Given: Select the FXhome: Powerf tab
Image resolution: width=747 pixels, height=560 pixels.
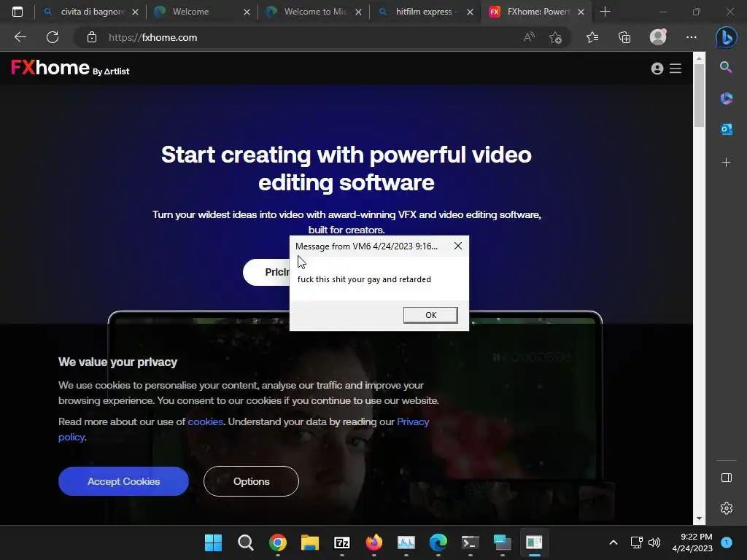Looking at the screenshot, I should [536, 12].
